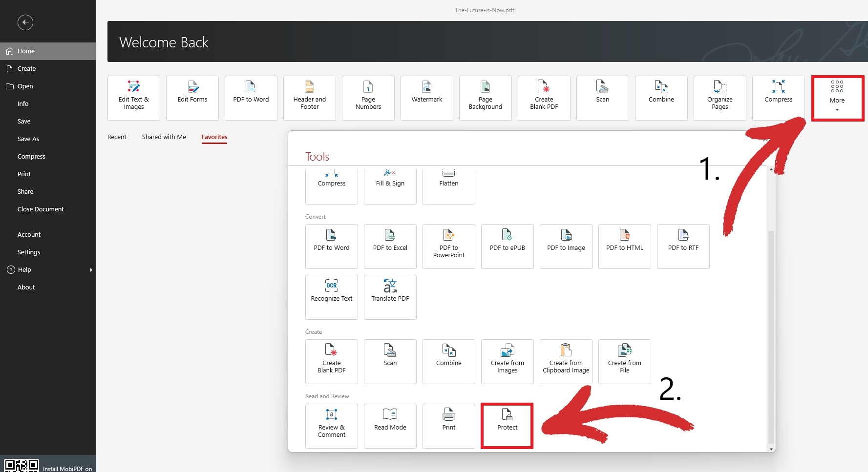Open Combine tool in top toolbar
868x472 pixels.
pos(661,98)
